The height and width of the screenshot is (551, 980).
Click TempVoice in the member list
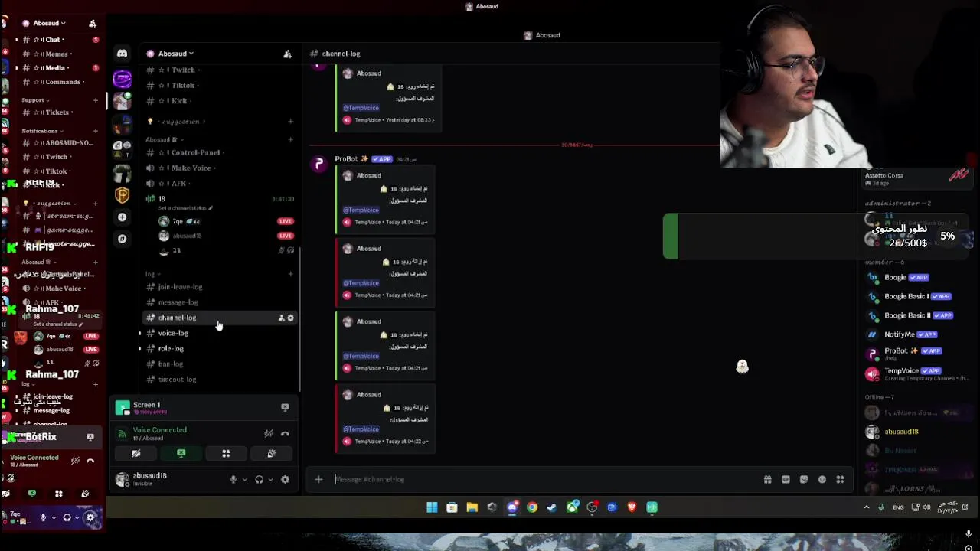click(901, 371)
